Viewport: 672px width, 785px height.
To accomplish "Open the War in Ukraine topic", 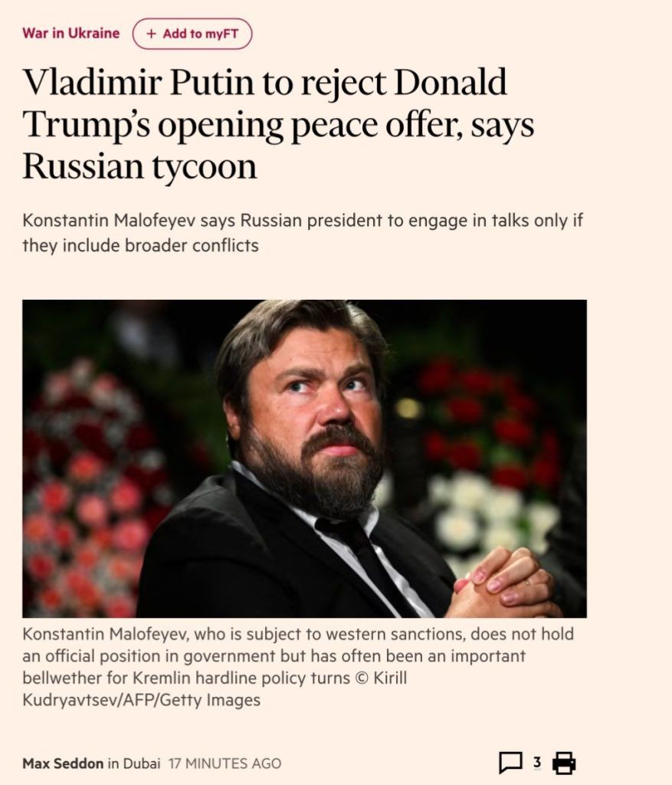I will (x=70, y=33).
